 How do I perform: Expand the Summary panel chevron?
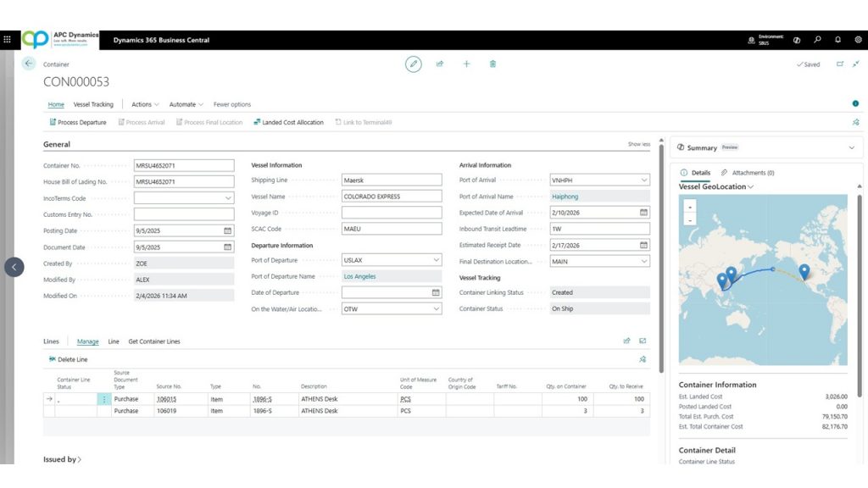[851, 147]
